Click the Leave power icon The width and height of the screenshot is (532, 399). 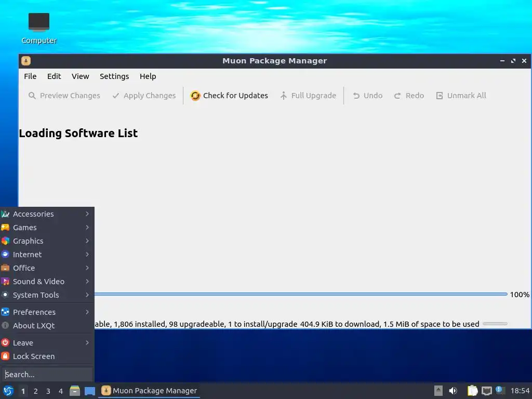[x=5, y=343]
